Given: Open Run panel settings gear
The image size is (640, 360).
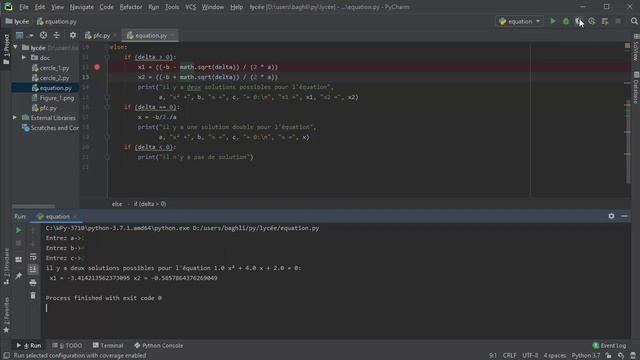Looking at the screenshot, I should [x=611, y=216].
